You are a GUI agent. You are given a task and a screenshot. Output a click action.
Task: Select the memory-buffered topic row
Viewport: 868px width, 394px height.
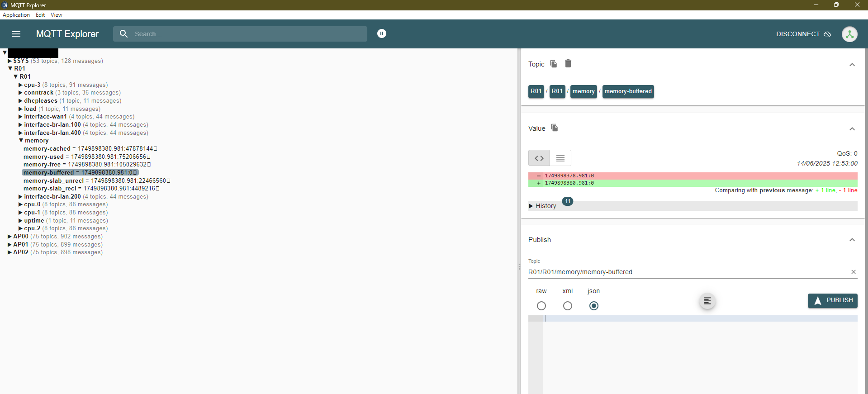tap(80, 173)
